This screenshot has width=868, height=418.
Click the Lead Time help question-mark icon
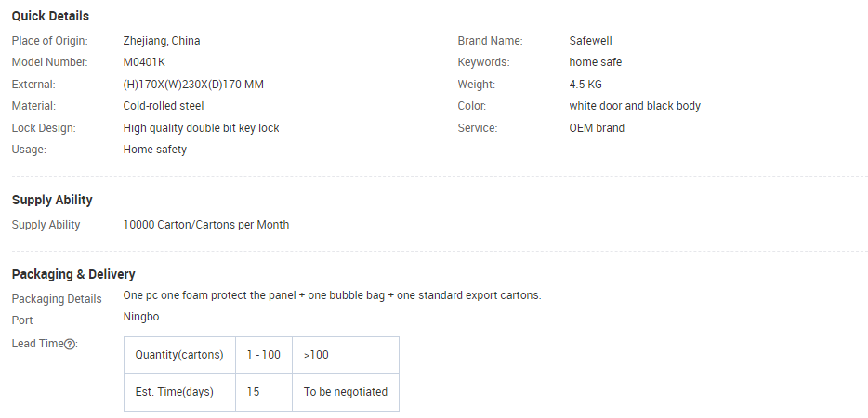[x=69, y=344]
